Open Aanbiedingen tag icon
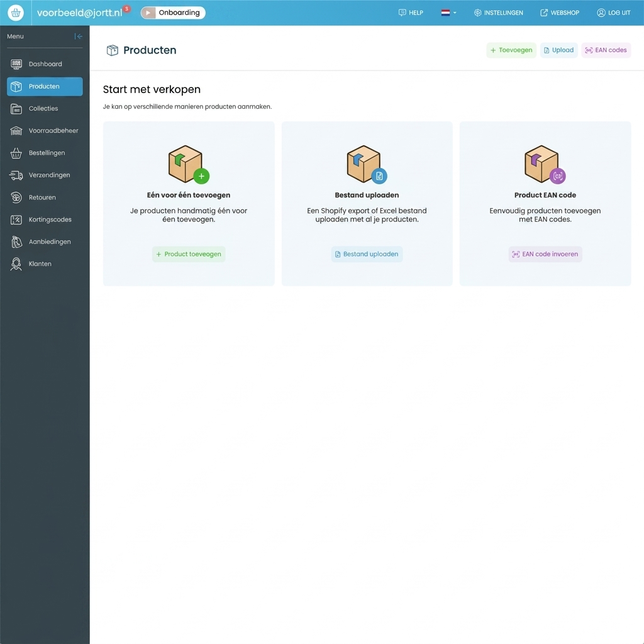The height and width of the screenshot is (644, 644). 16,242
